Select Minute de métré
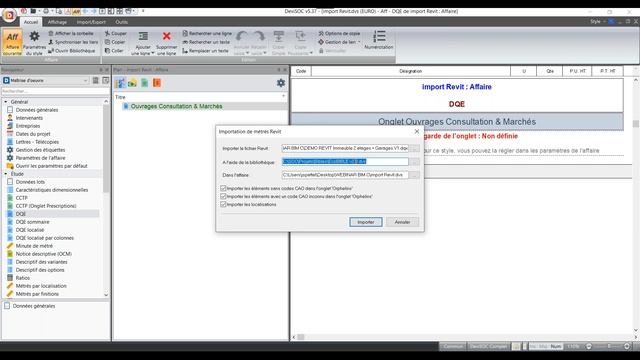Screen dimensions: 640x360 (x=34, y=246)
